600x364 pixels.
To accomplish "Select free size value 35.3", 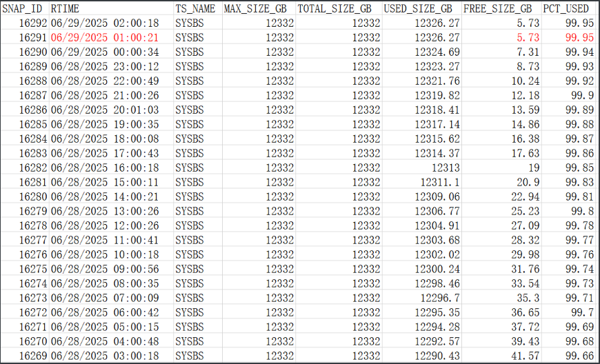I will (x=528, y=299).
